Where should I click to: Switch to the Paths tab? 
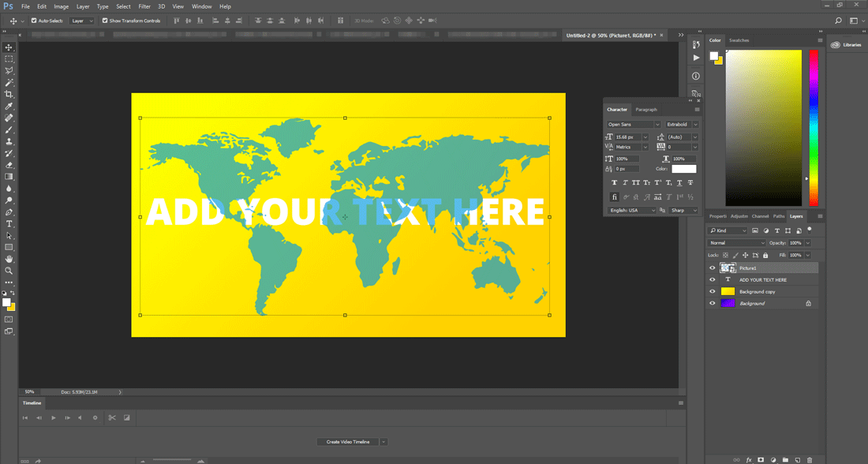click(779, 216)
